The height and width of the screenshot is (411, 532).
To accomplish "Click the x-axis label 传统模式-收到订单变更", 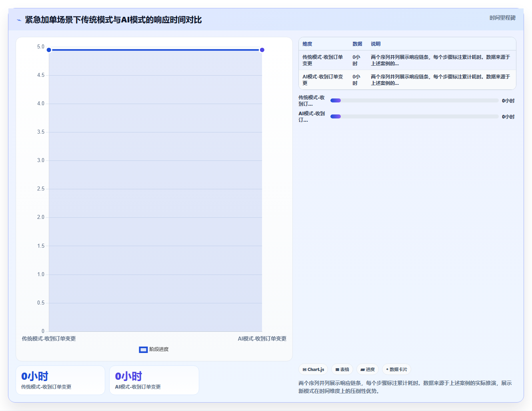I will [x=49, y=339].
